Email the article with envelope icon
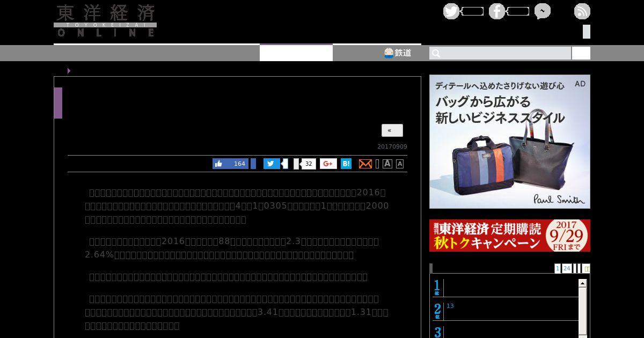 [365, 164]
